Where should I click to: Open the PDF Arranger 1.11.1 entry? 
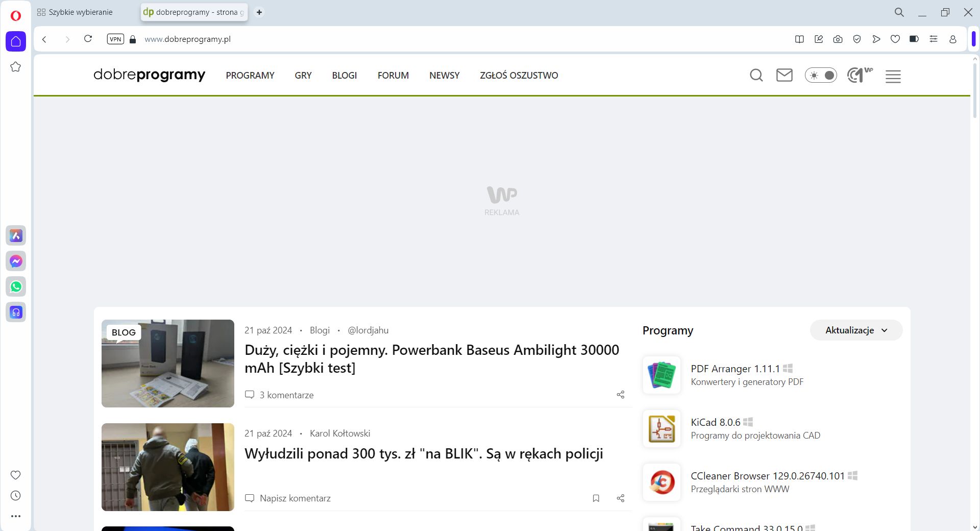(735, 369)
